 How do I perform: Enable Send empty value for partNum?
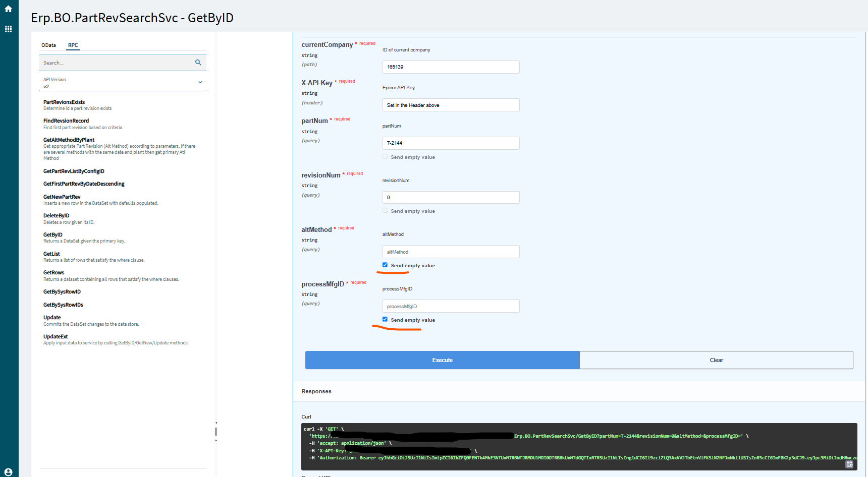[385, 156]
